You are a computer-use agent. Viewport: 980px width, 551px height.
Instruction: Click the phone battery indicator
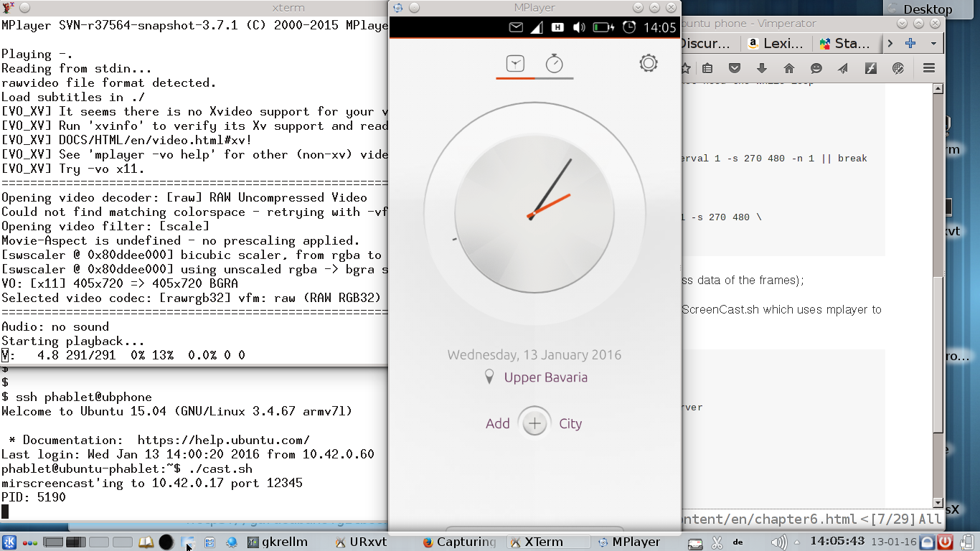(603, 27)
